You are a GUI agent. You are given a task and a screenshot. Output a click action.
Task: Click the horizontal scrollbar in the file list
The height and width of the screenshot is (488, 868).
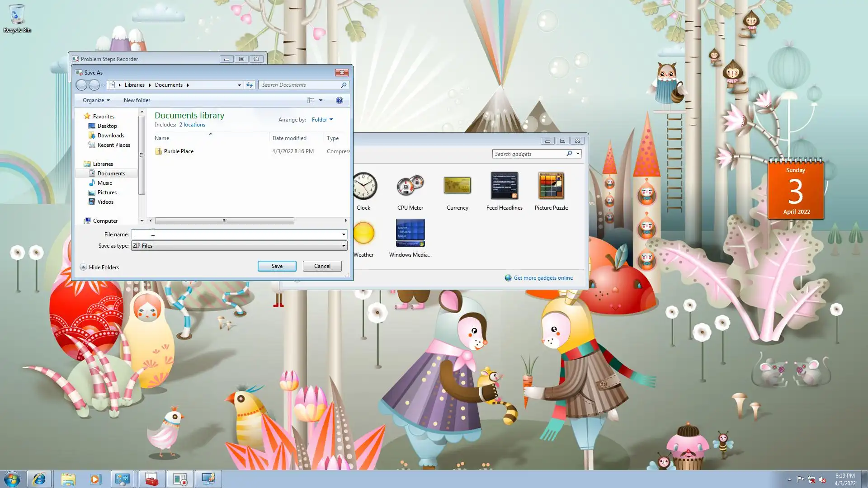tap(224, 221)
